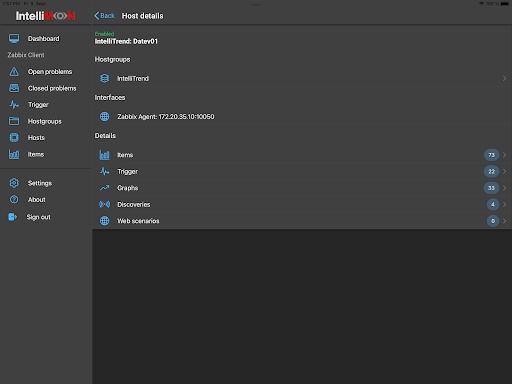The width and height of the screenshot is (512, 384).
Task: Select Closed problems in sidebar
Action: tap(52, 88)
